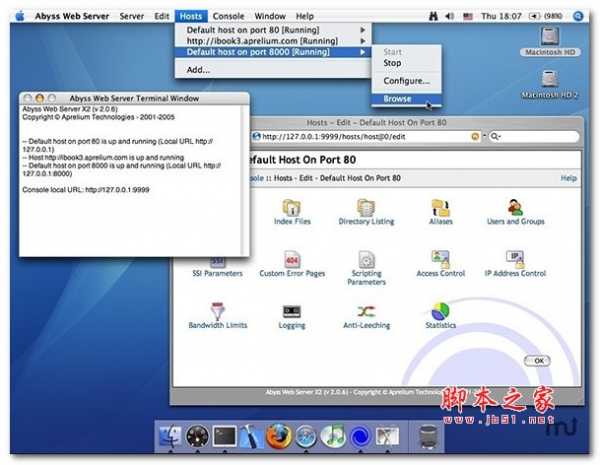Open the Directory Listing icon
Image resolution: width=600 pixels, height=465 pixels.
coord(366,208)
